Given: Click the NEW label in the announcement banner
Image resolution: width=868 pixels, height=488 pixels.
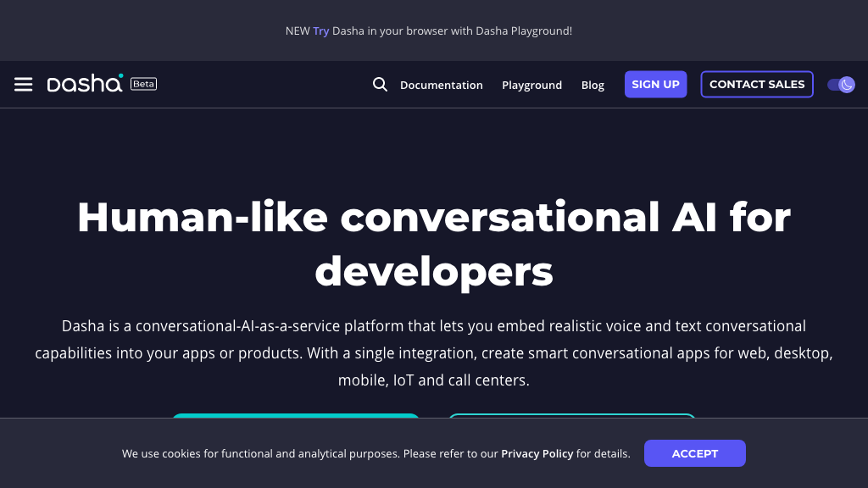Looking at the screenshot, I should point(297,30).
